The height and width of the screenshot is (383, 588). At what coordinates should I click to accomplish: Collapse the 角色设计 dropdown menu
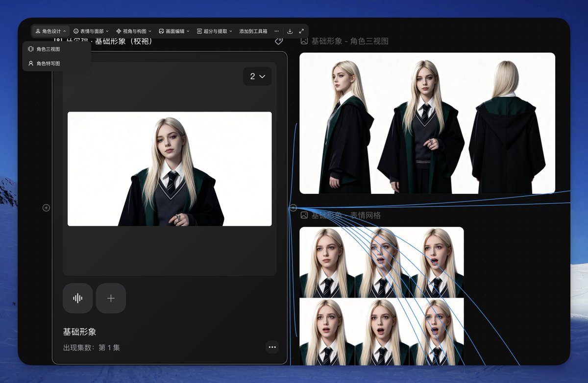[51, 31]
